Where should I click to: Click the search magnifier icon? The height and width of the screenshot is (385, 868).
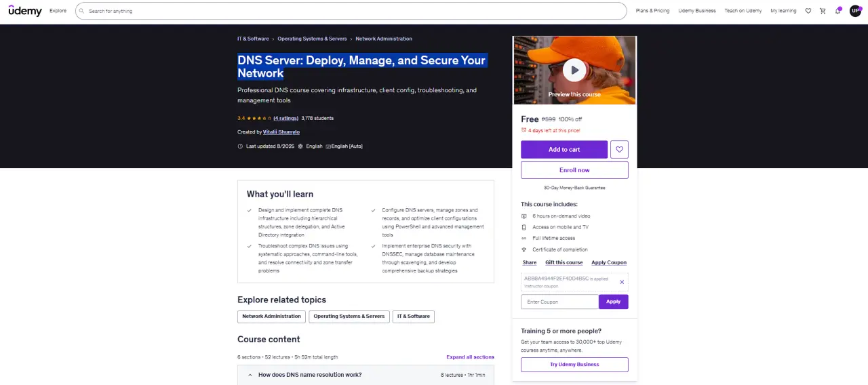pos(81,11)
